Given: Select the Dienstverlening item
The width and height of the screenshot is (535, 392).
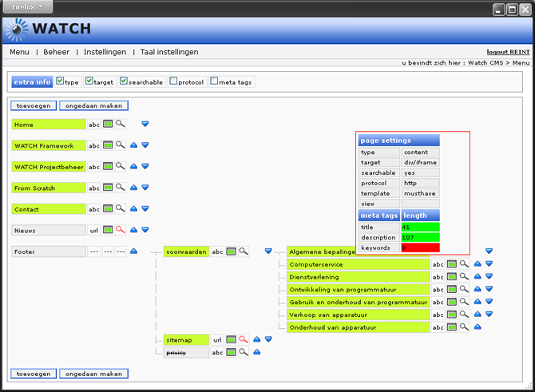Looking at the screenshot, I should coord(358,277).
